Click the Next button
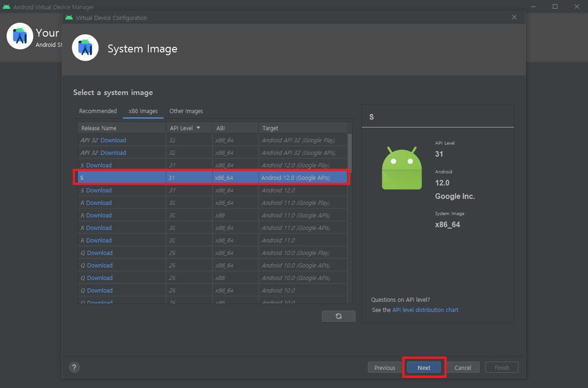 pyautogui.click(x=424, y=368)
